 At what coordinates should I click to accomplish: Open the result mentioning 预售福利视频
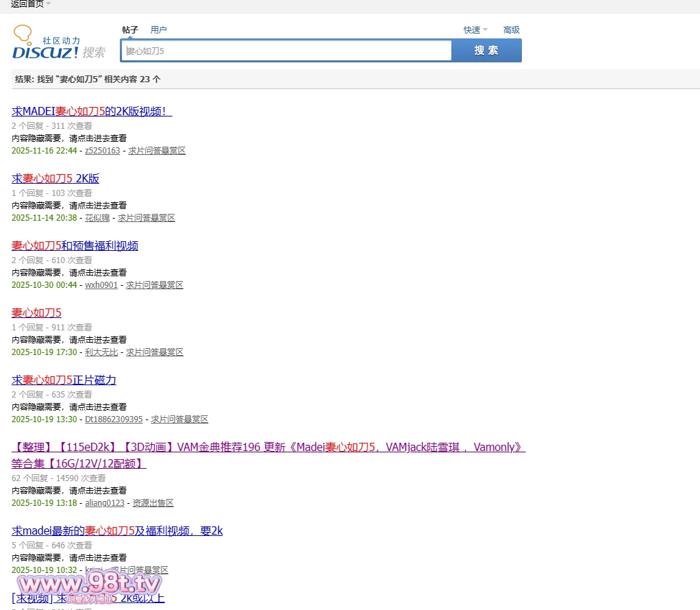pyautogui.click(x=75, y=246)
